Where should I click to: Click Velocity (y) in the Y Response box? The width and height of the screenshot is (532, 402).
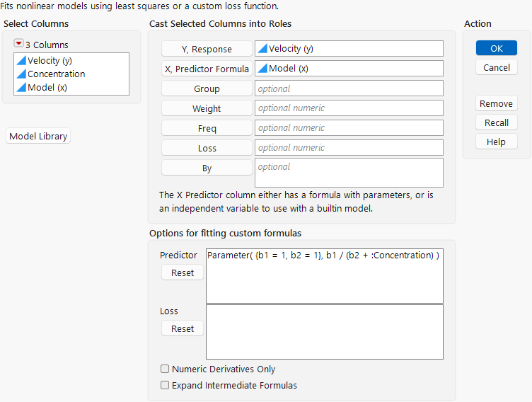coord(291,49)
